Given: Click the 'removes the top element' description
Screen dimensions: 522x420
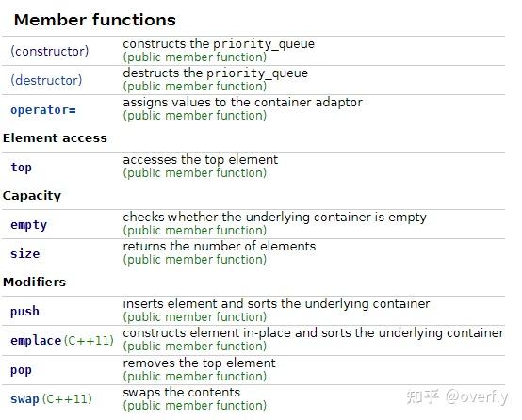Looking at the screenshot, I should click(x=199, y=363).
